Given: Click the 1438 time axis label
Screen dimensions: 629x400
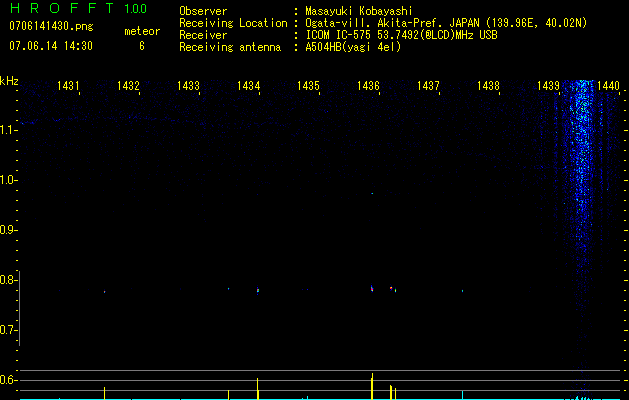Looking at the screenshot, I should pos(488,86).
